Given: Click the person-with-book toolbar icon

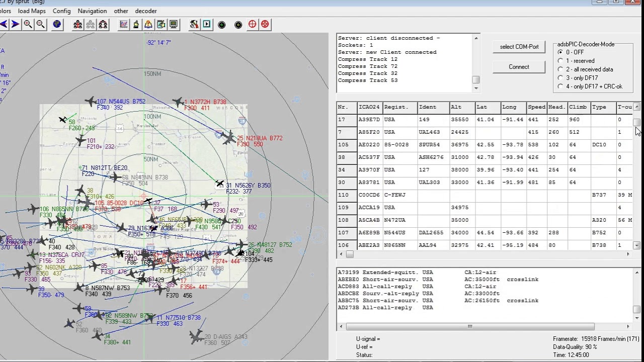Looking at the screenshot, I should (148, 24).
